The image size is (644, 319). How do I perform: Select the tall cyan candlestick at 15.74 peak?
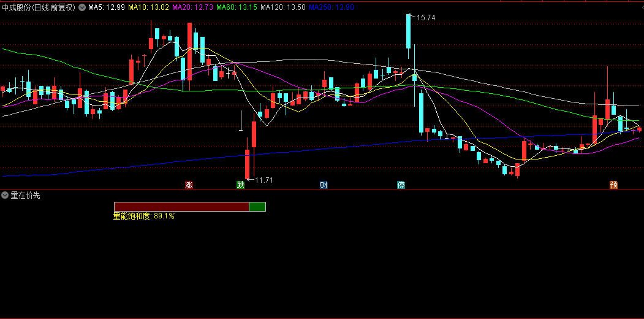pyautogui.click(x=408, y=31)
